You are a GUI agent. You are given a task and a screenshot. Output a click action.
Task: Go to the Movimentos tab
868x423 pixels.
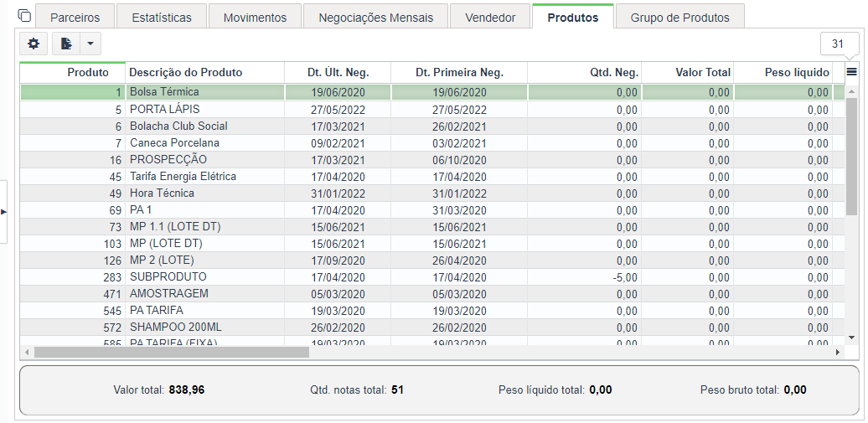point(256,18)
